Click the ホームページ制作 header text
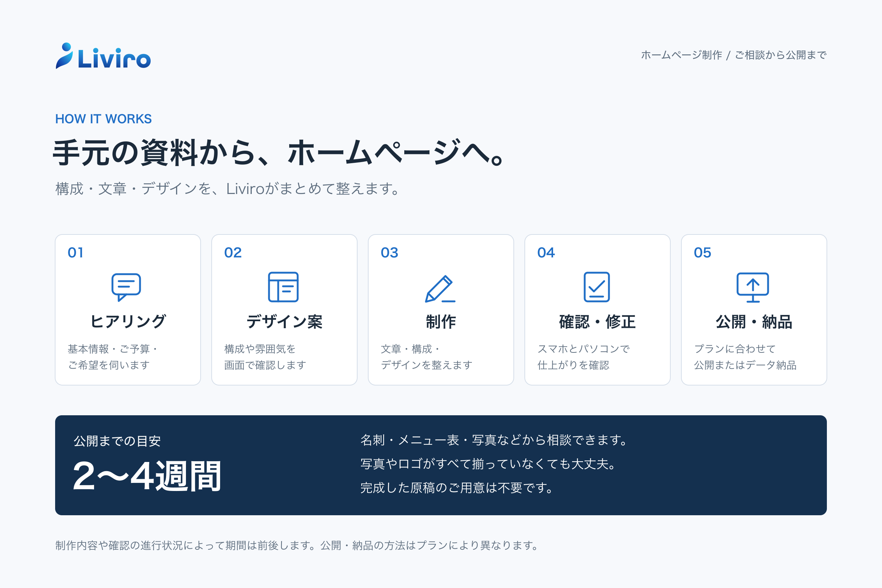This screenshot has width=882, height=588. [x=681, y=55]
